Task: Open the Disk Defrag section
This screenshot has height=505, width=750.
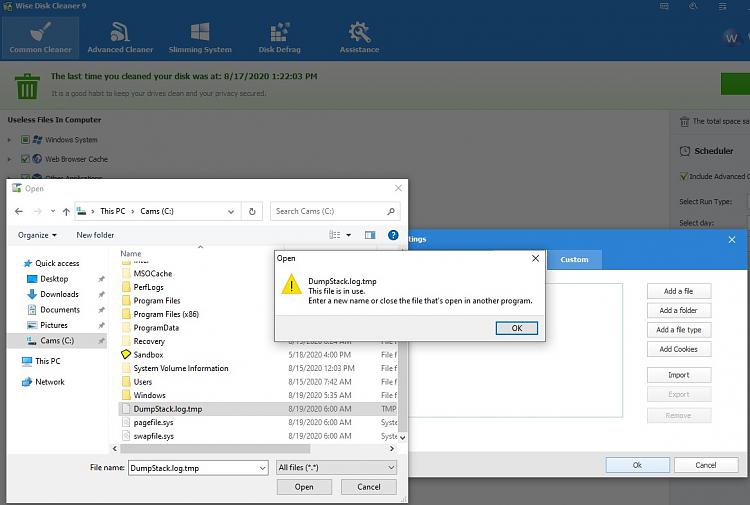Action: [x=279, y=37]
